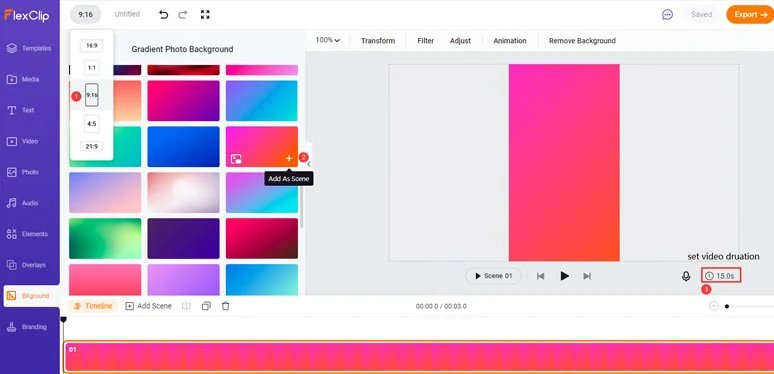774x374 pixels.
Task: Open fullscreen preview icon
Action: click(x=205, y=14)
